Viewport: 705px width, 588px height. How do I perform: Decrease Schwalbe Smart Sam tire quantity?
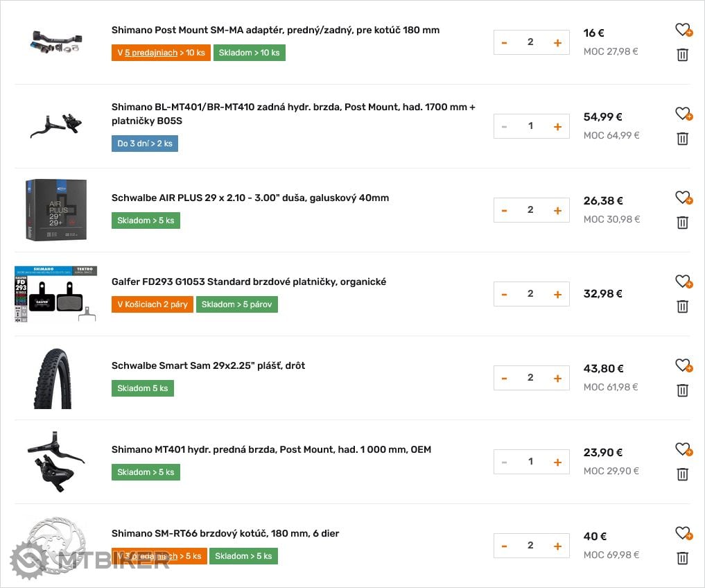tap(505, 379)
